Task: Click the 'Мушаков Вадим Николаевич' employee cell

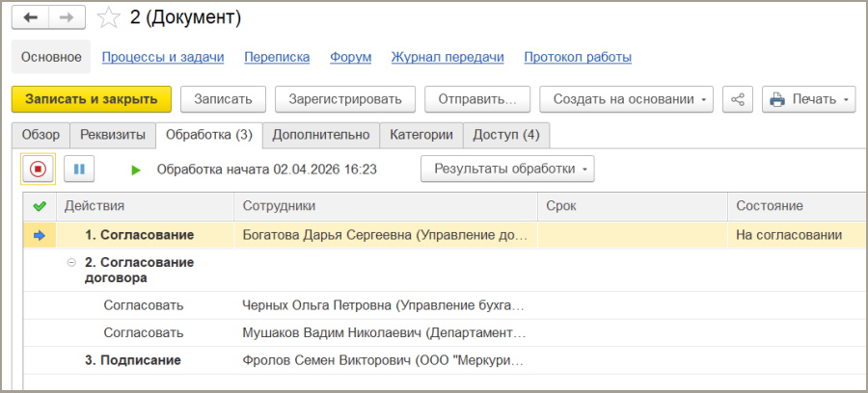Action: (385, 333)
